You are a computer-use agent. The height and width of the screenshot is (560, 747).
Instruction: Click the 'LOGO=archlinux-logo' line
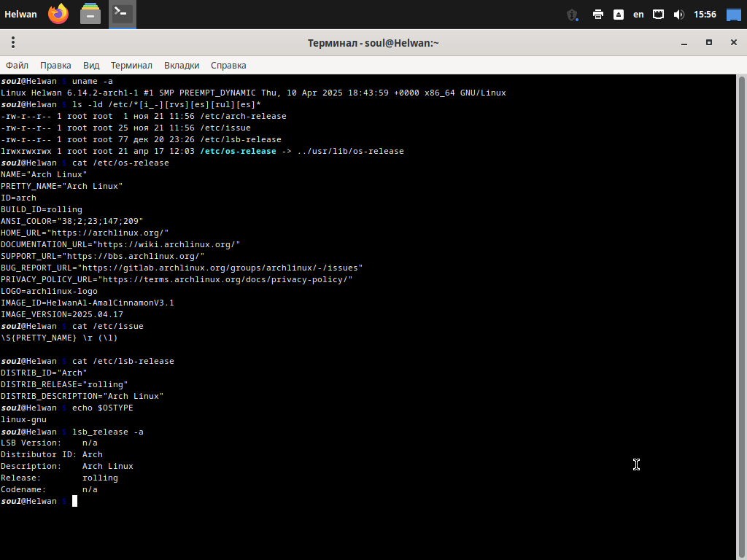point(49,291)
